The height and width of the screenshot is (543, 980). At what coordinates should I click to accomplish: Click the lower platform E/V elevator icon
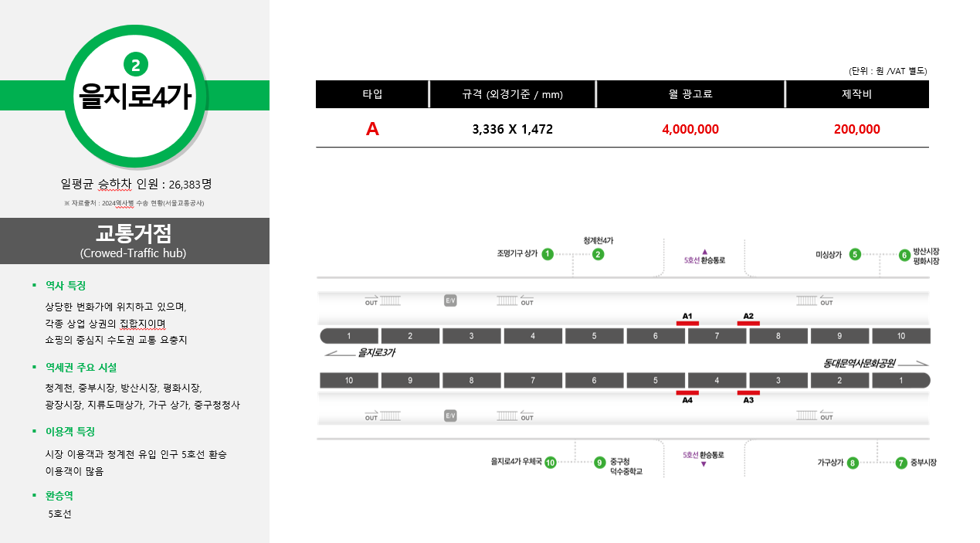point(450,416)
